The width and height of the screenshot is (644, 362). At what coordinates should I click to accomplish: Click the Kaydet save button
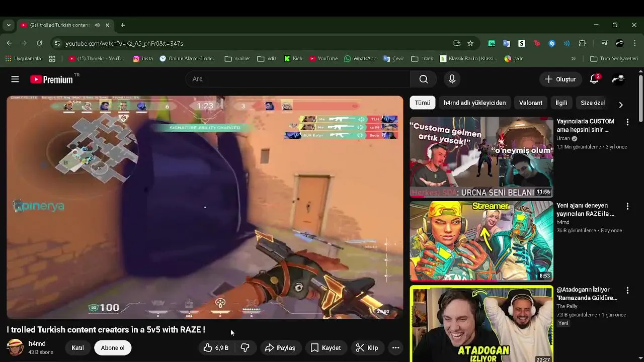point(326,348)
